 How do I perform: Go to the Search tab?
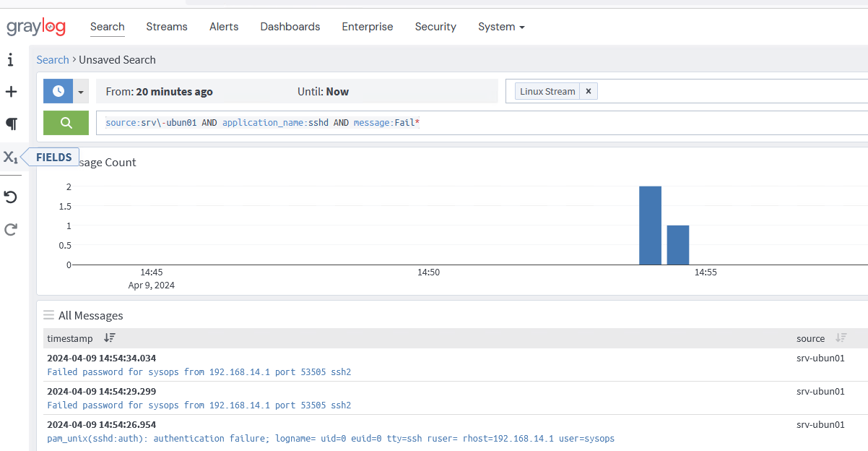[x=108, y=27]
